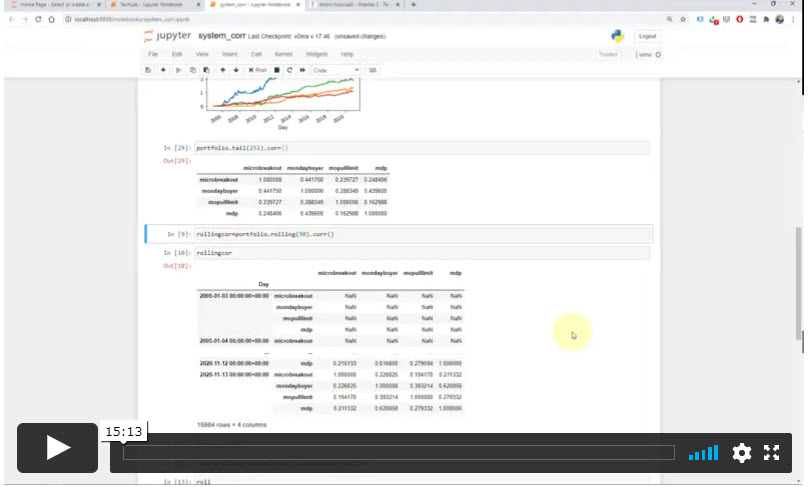Screen dimensions: 809x487
Task: Open the Widgets menu
Action: click(316, 53)
